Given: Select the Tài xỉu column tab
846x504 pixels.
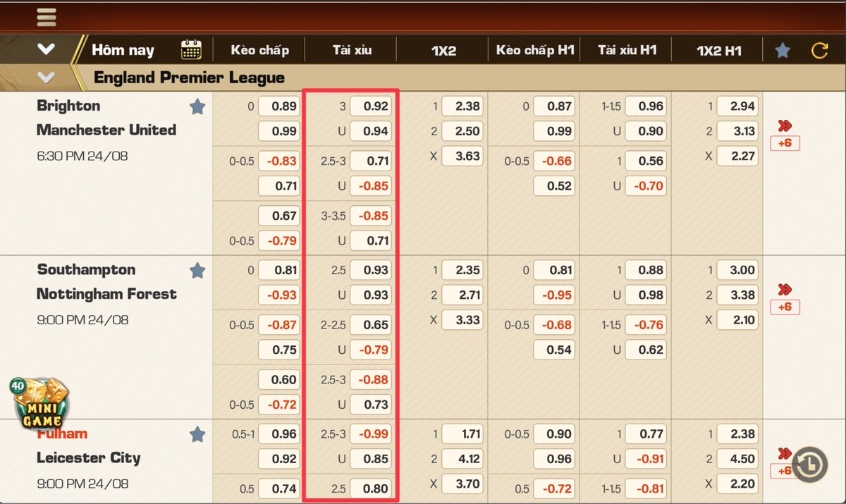Looking at the screenshot, I should [x=352, y=50].
